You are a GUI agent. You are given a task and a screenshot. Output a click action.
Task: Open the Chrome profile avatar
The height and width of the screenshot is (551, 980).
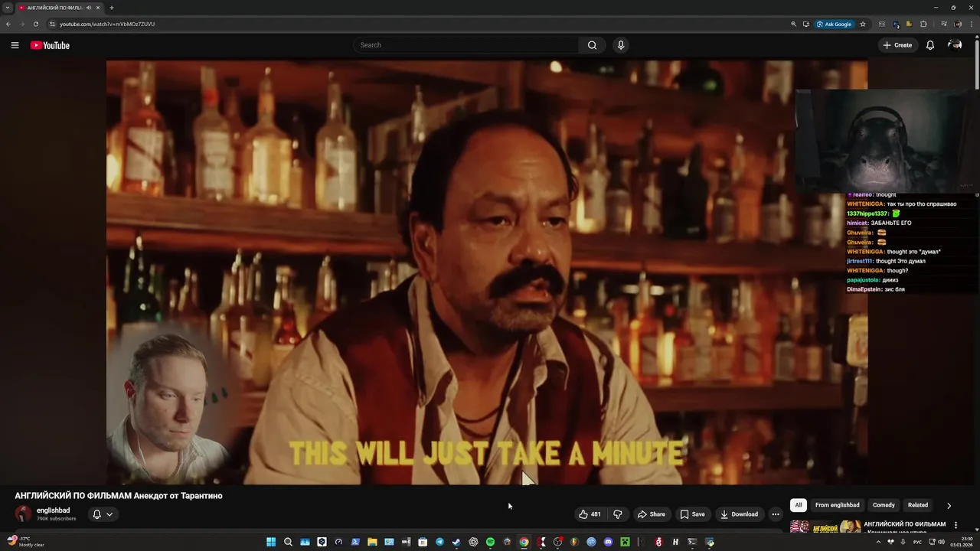coord(958,24)
